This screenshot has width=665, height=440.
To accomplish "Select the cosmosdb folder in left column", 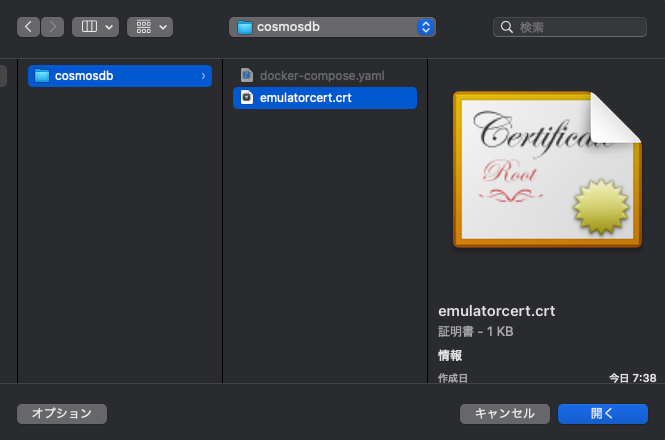I will tap(120, 76).
